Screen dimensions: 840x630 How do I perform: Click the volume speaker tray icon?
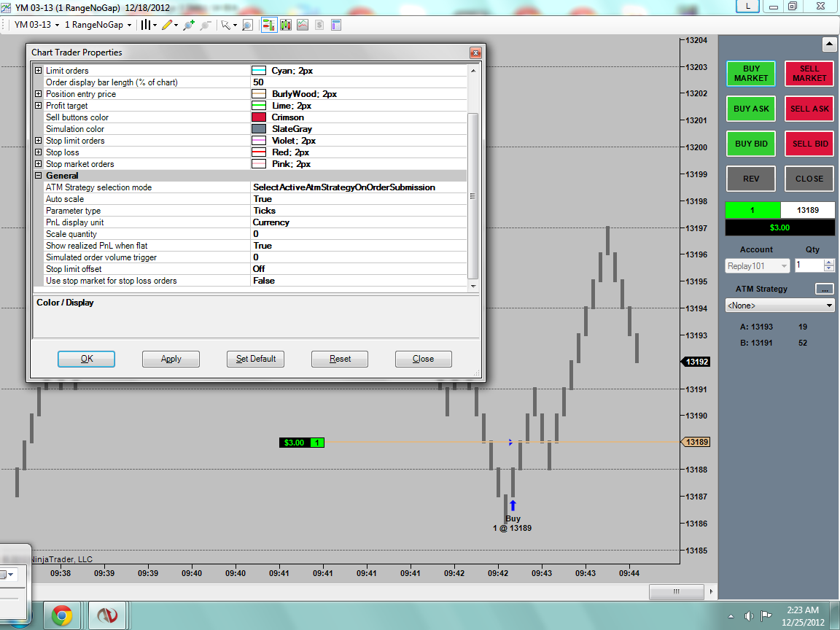coord(749,616)
